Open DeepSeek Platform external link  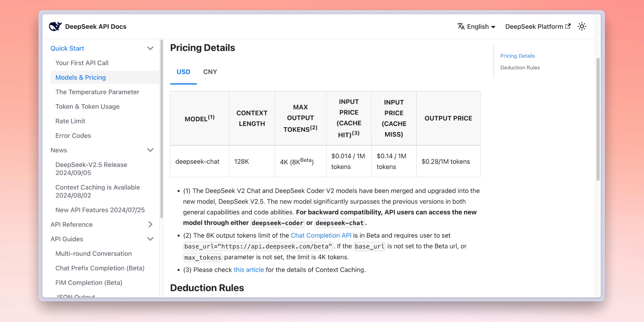click(x=538, y=26)
